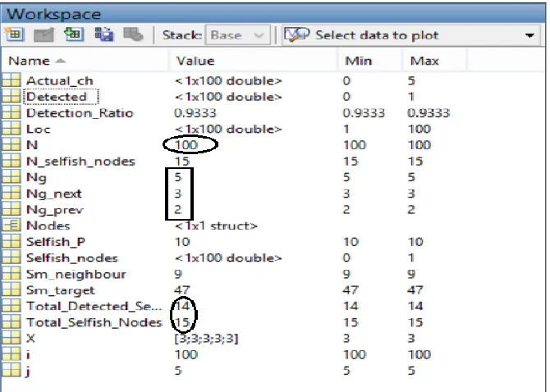Click the value 9 of Sm_neighbour
Screen dimensions: 550x392
coord(178,274)
